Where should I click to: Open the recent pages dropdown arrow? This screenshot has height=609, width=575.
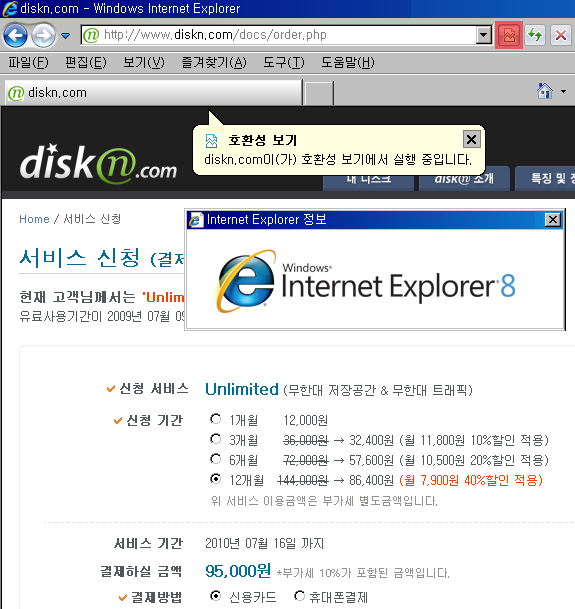click(x=65, y=36)
